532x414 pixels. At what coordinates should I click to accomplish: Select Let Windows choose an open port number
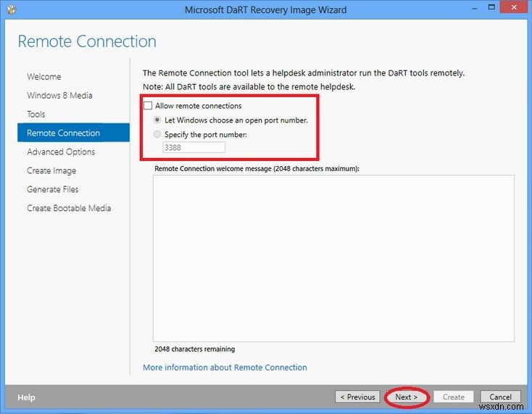pos(157,120)
